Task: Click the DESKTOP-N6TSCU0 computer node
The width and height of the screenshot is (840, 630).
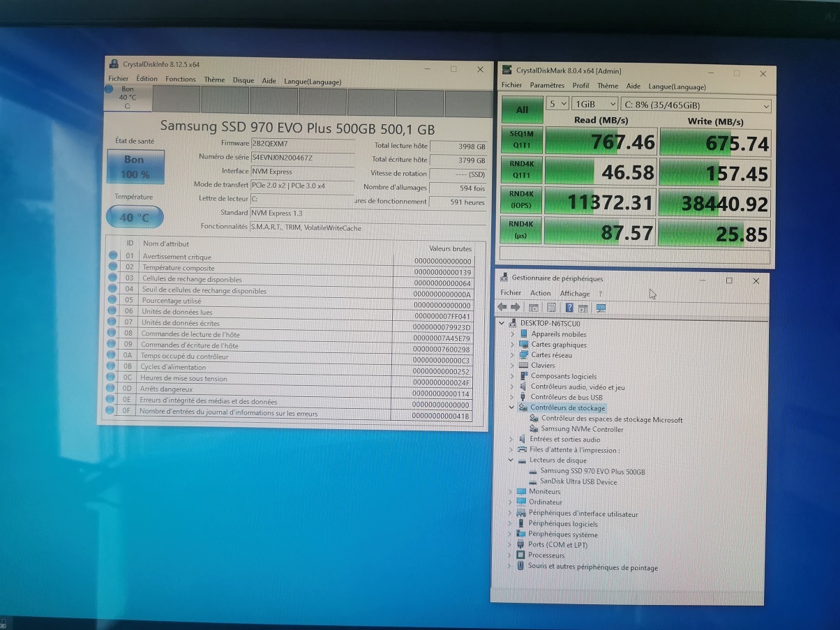Action: coord(550,324)
